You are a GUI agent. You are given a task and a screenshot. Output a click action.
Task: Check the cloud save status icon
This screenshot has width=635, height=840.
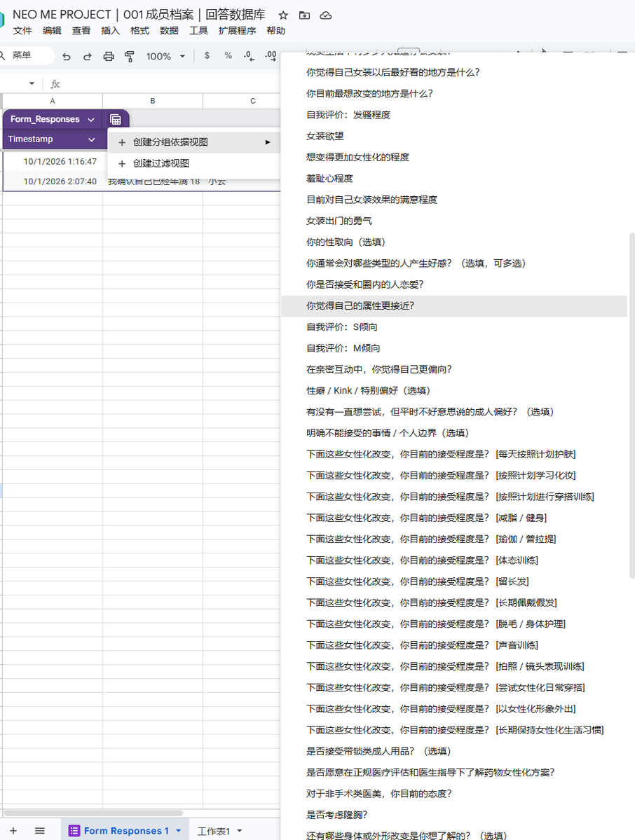click(x=326, y=15)
